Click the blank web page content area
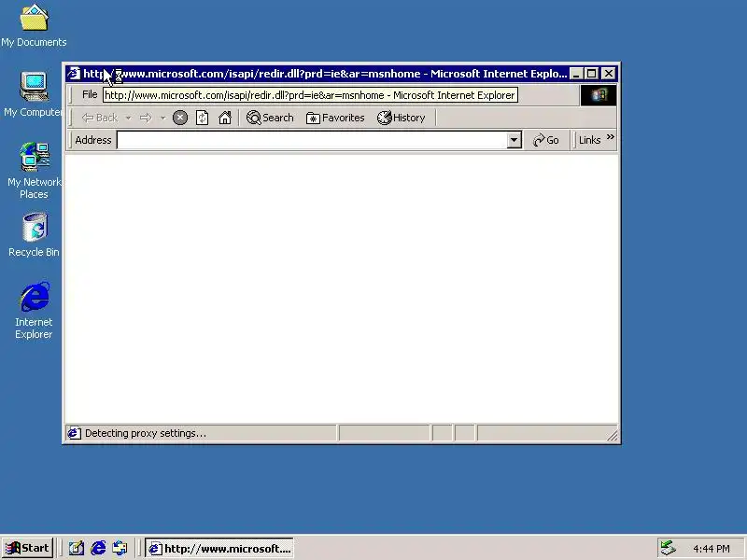The image size is (747, 560). 342,288
